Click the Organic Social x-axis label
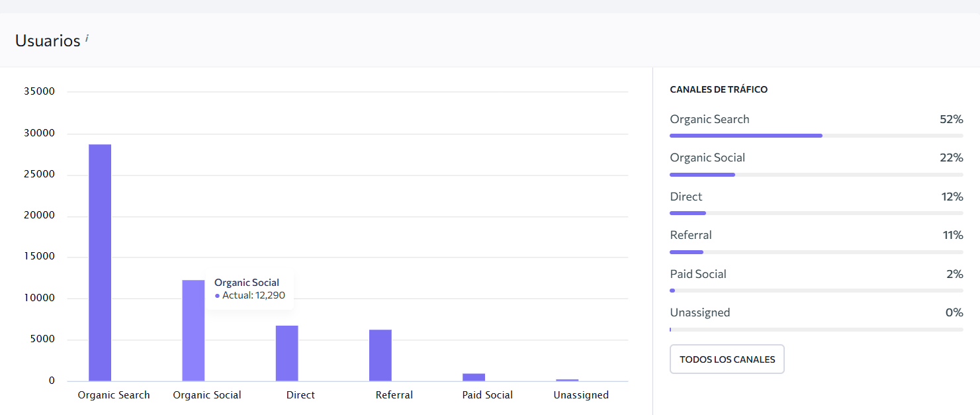Screen dimensions: 980x415 point(206,395)
